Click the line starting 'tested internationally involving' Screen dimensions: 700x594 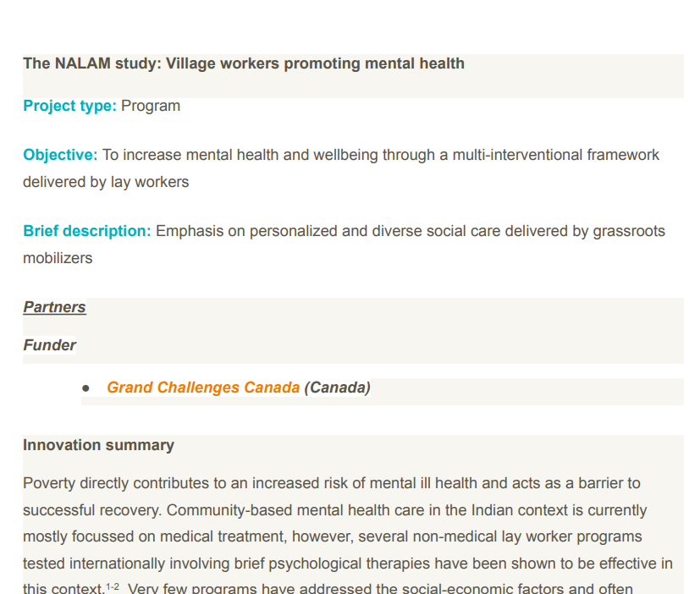(x=347, y=564)
